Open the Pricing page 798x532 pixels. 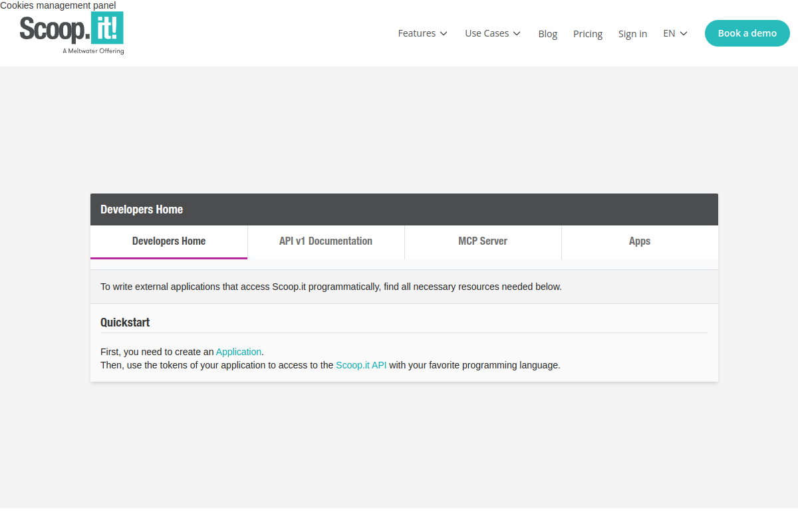(588, 34)
